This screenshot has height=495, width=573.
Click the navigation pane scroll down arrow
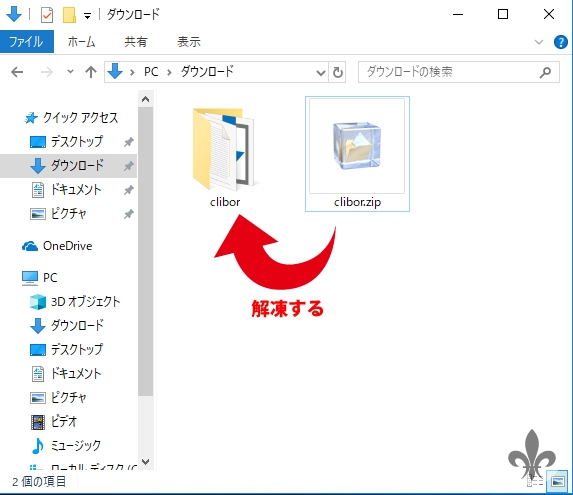145,462
